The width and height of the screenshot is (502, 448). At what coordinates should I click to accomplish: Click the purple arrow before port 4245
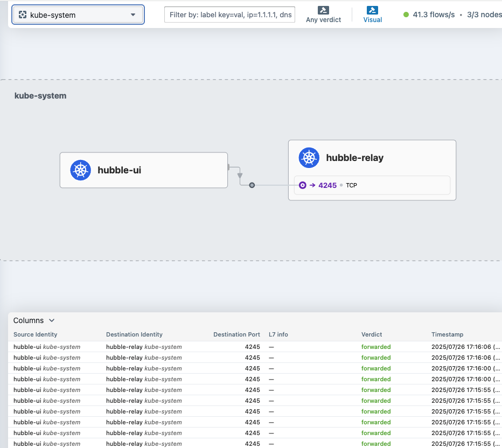click(312, 185)
